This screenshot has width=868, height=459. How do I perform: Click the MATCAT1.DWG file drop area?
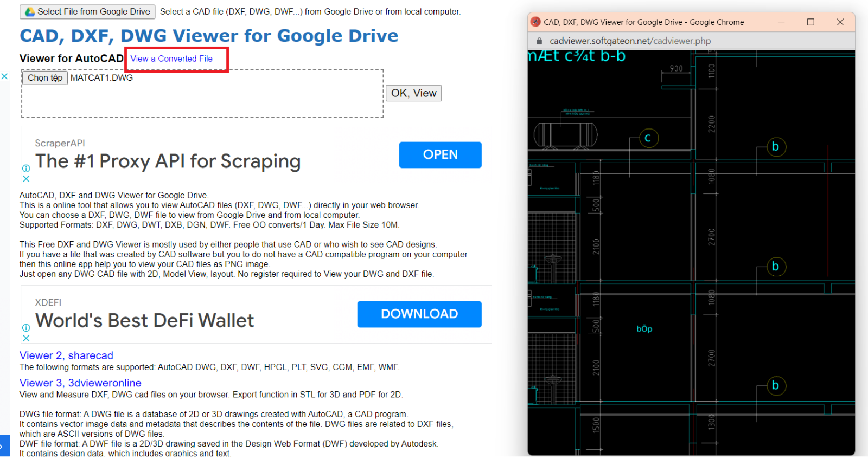(202, 94)
